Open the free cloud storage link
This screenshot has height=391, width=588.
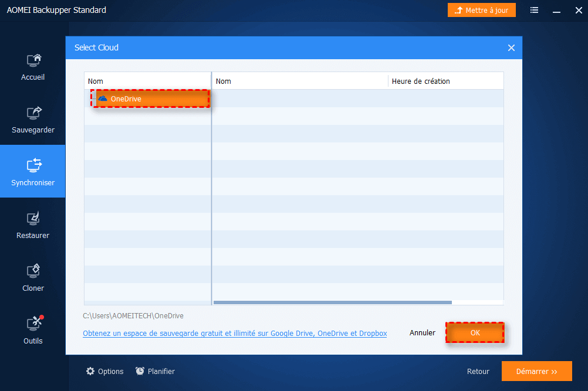tap(235, 334)
